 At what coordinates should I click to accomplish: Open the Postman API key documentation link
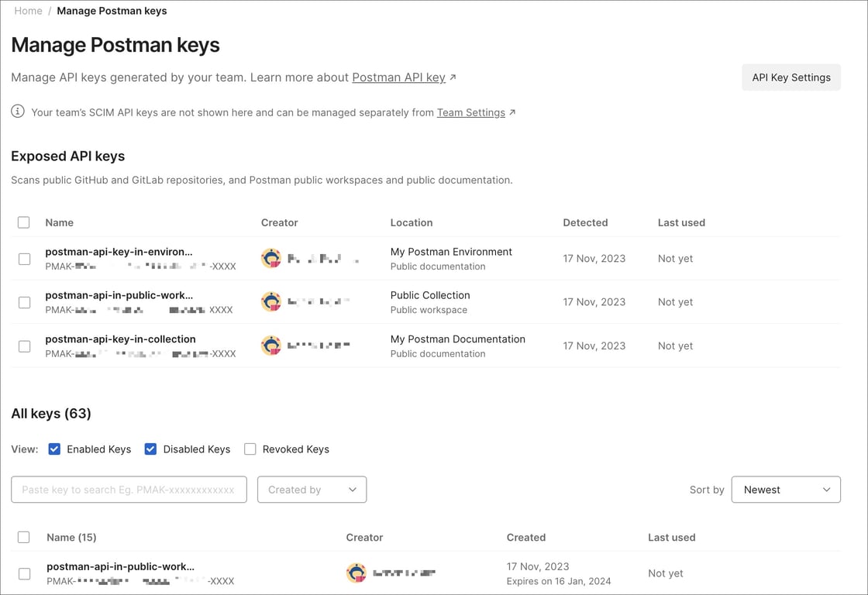click(399, 77)
